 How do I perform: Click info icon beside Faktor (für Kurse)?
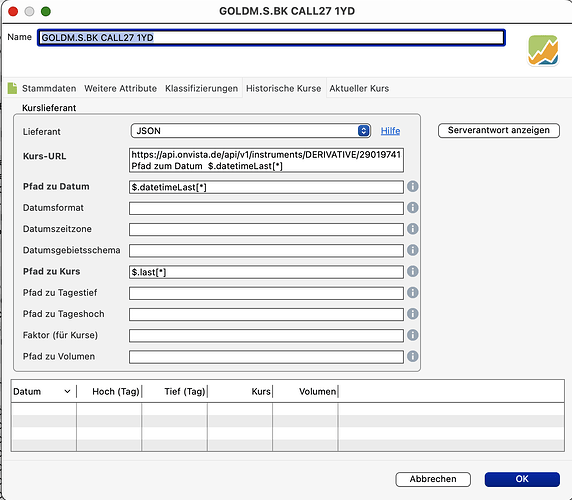(413, 335)
